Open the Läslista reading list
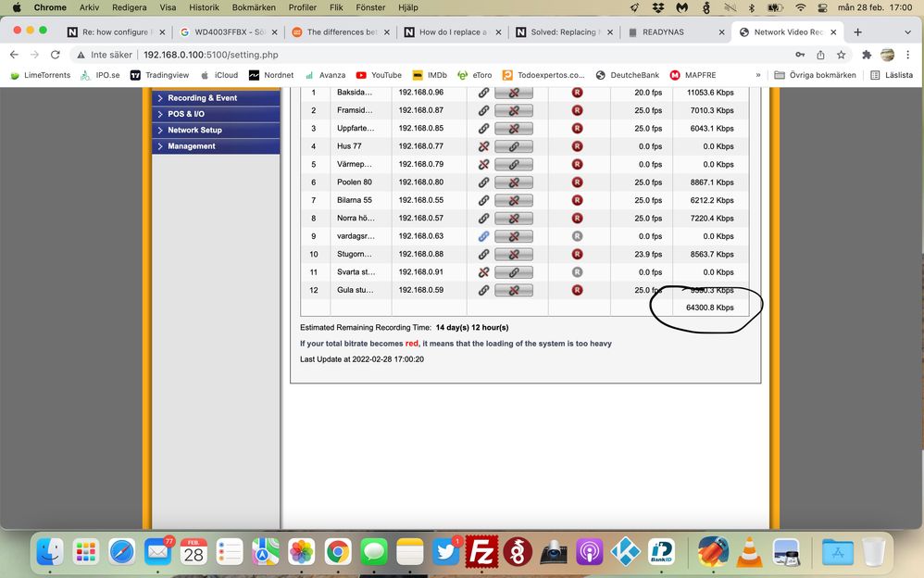924x578 pixels. click(x=891, y=75)
